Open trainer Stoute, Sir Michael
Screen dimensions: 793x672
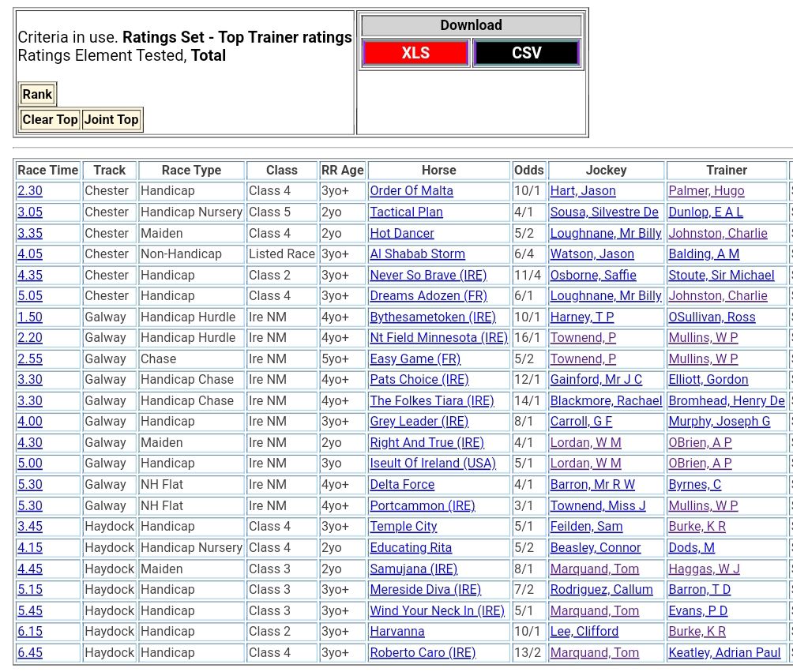point(721,276)
